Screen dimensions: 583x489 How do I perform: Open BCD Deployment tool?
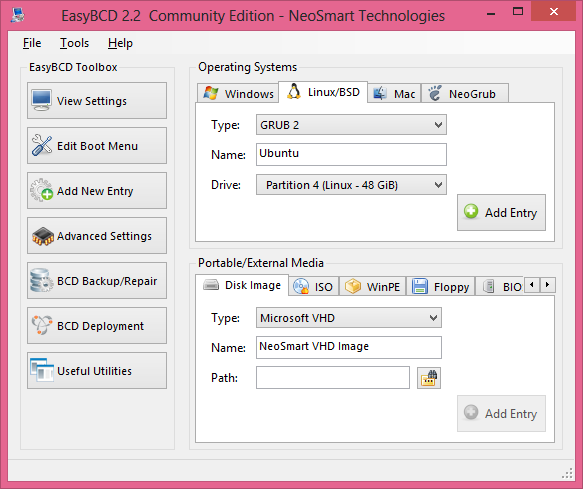click(97, 326)
